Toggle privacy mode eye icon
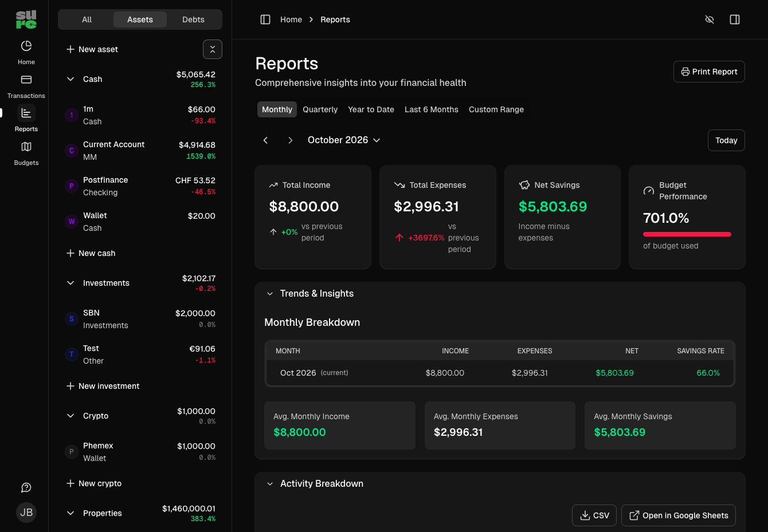This screenshot has width=768, height=532. [710, 19]
